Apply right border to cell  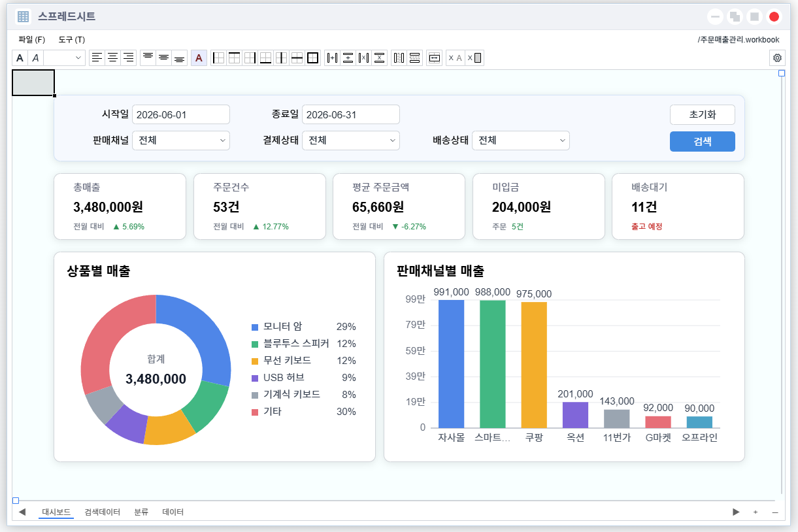coord(250,58)
